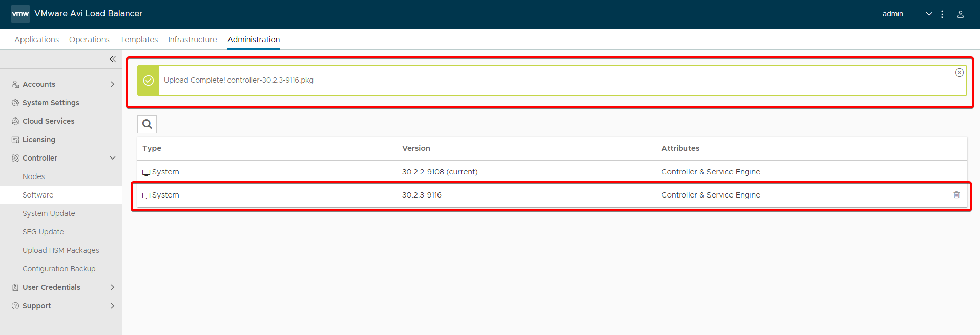
Task: Switch to the Applications tab
Action: tap(37, 40)
